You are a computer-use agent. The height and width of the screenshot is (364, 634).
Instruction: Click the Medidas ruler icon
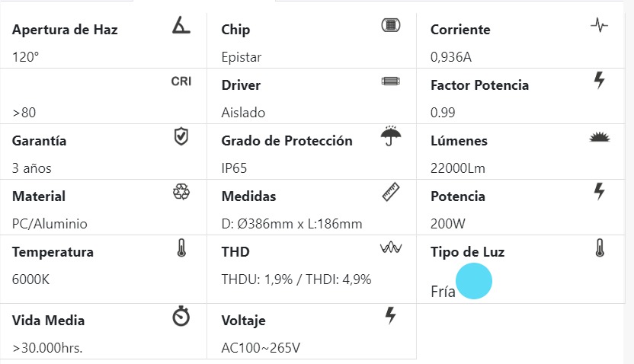point(390,192)
